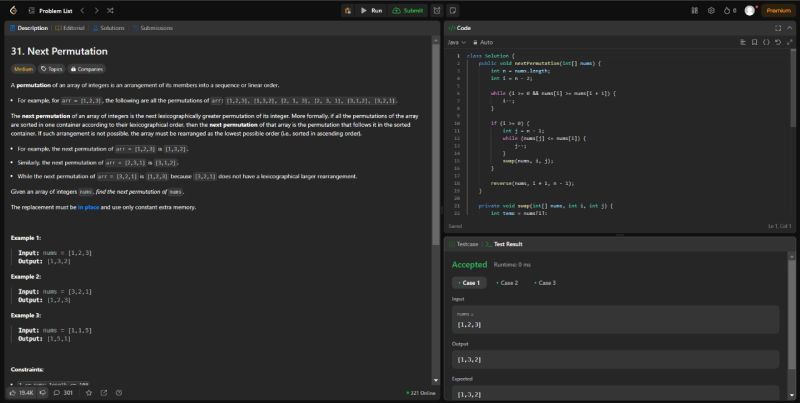This screenshot has height=403, width=800.
Task: Pick a random problem with shuffle icon
Action: point(122,10)
